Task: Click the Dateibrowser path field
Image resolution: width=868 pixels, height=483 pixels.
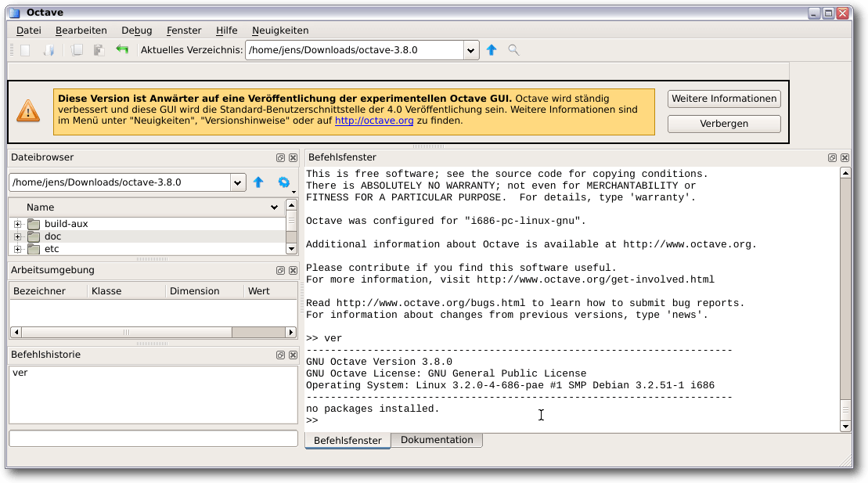Action: pyautogui.click(x=120, y=182)
